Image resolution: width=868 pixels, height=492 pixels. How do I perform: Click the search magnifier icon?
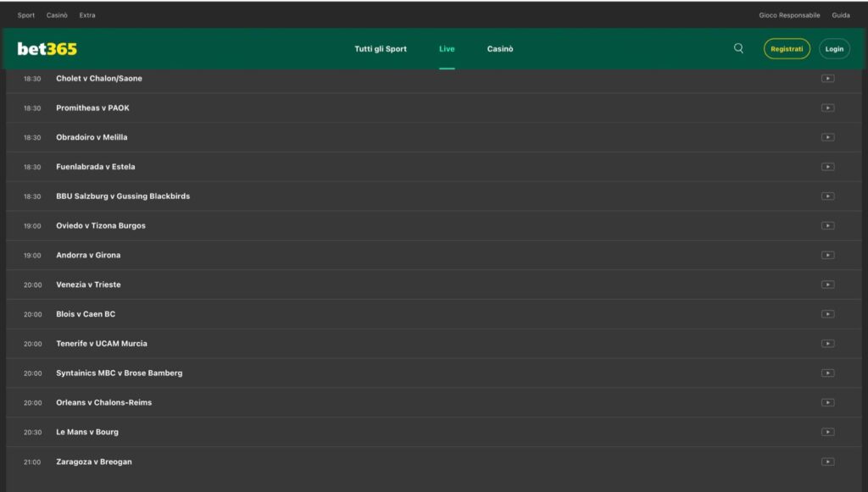(x=738, y=49)
